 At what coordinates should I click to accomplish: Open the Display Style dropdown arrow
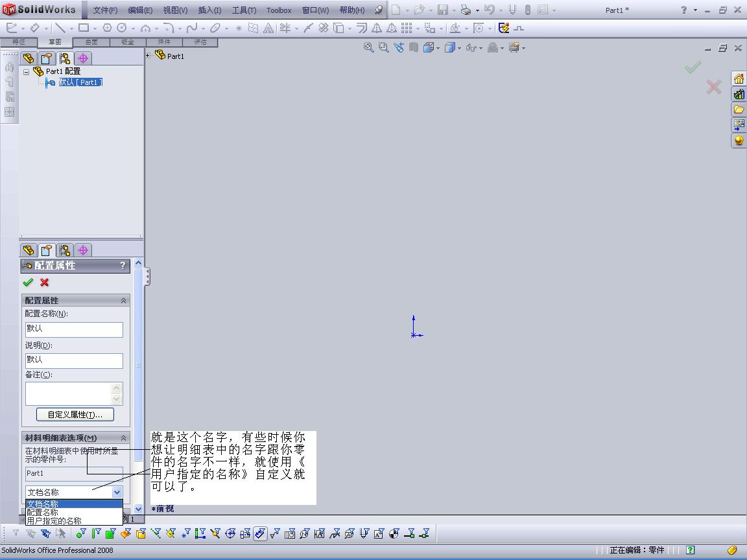click(x=459, y=47)
